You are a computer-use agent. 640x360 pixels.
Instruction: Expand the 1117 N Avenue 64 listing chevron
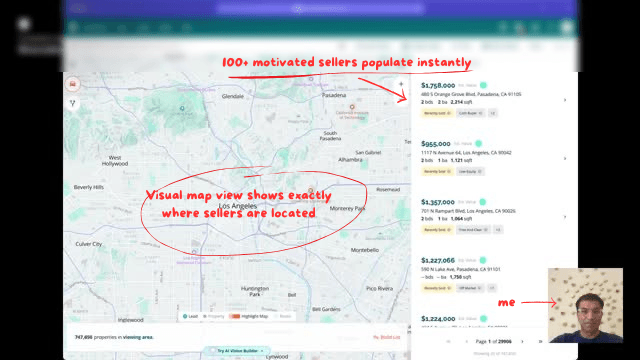565,158
